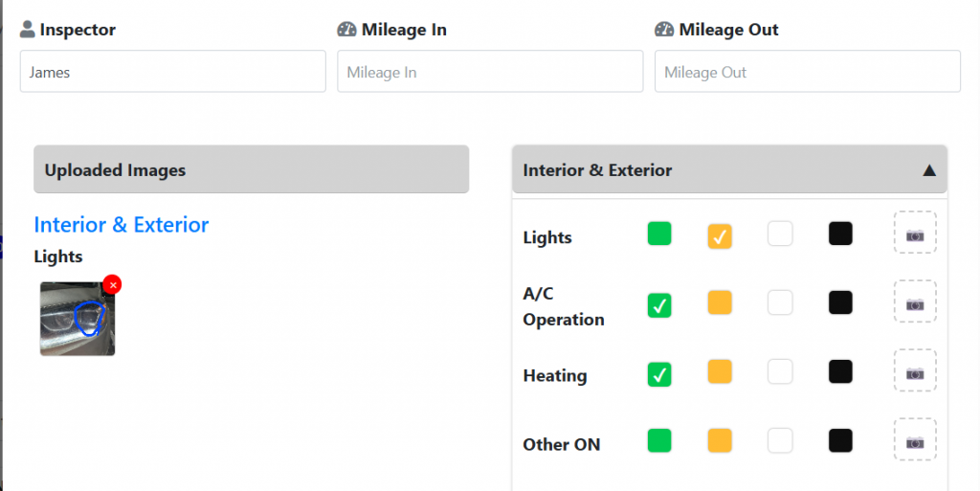This screenshot has width=980, height=491.
Task: Open the blue Interior & Exterior link
Action: [122, 225]
